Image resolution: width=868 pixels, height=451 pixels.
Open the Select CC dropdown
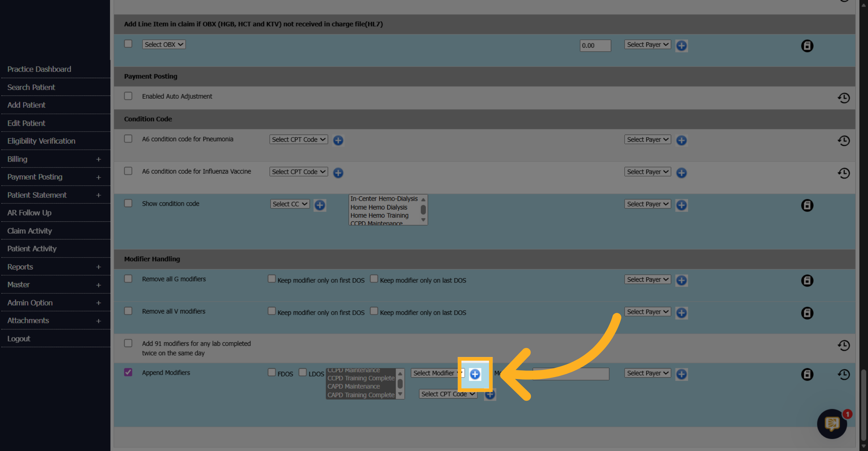click(x=290, y=204)
